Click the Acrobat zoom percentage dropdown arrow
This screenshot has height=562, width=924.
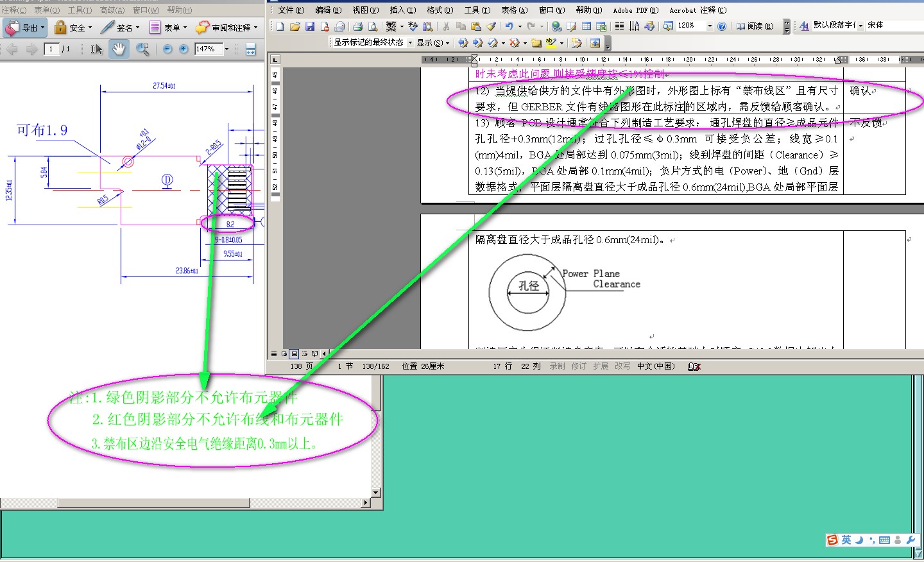pyautogui.click(x=227, y=49)
